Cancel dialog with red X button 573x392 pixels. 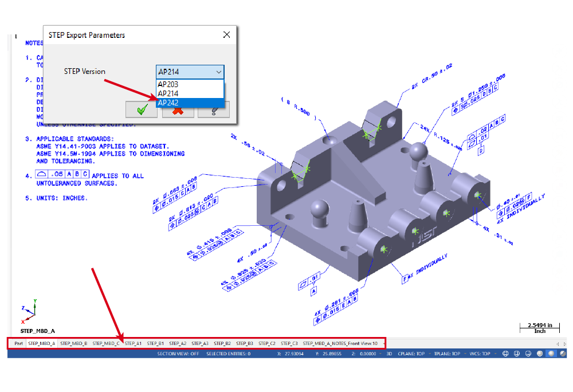[178, 111]
